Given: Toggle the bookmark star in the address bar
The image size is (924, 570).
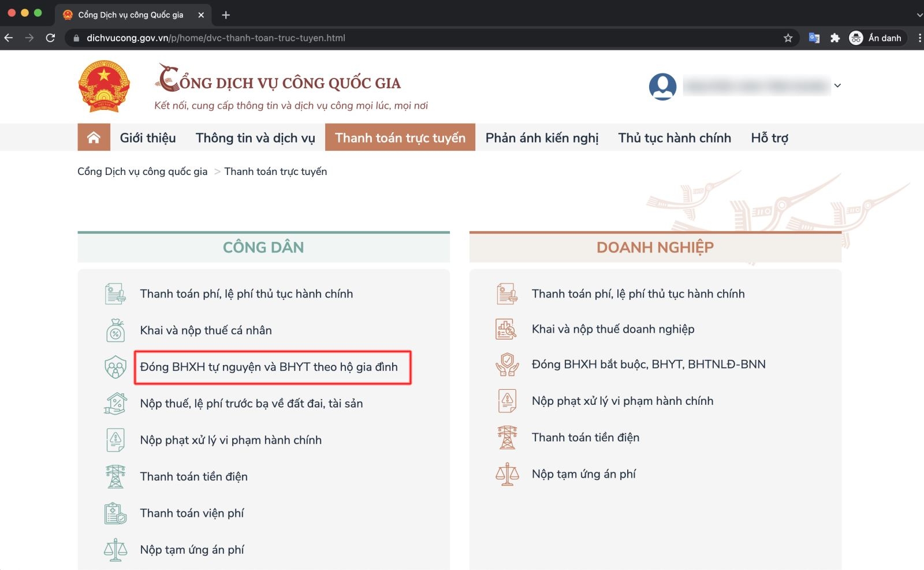Looking at the screenshot, I should (x=788, y=38).
